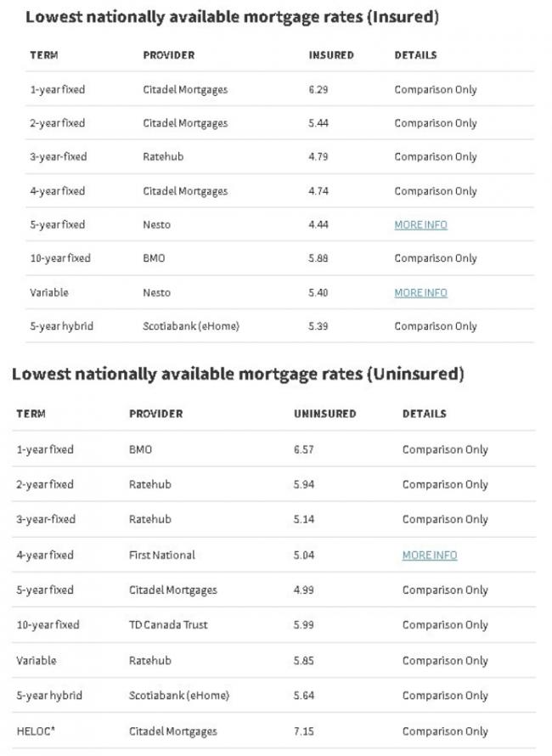Click the UNINSURED column header

tap(325, 414)
